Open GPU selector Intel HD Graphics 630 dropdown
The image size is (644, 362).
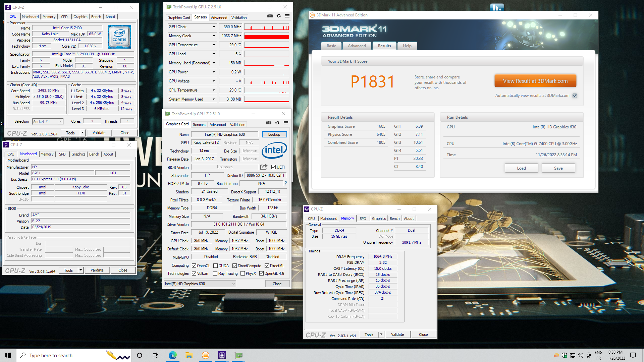pyautogui.click(x=200, y=284)
